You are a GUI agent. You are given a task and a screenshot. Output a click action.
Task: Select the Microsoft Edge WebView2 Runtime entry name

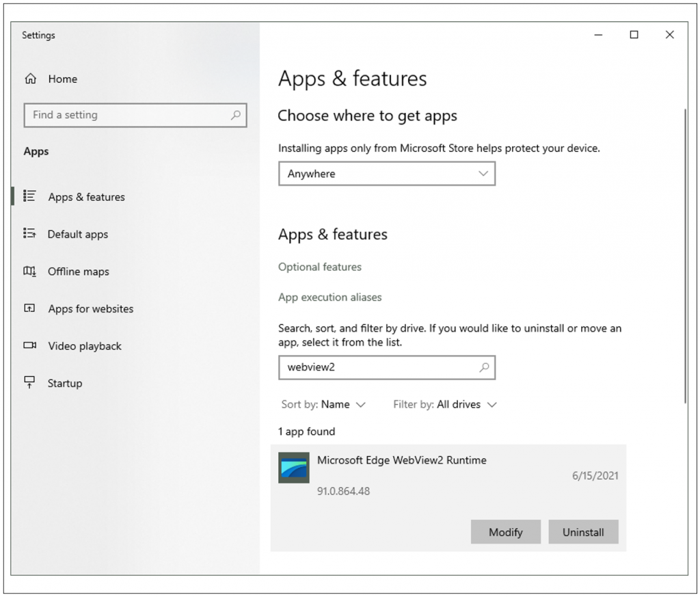[x=402, y=460]
